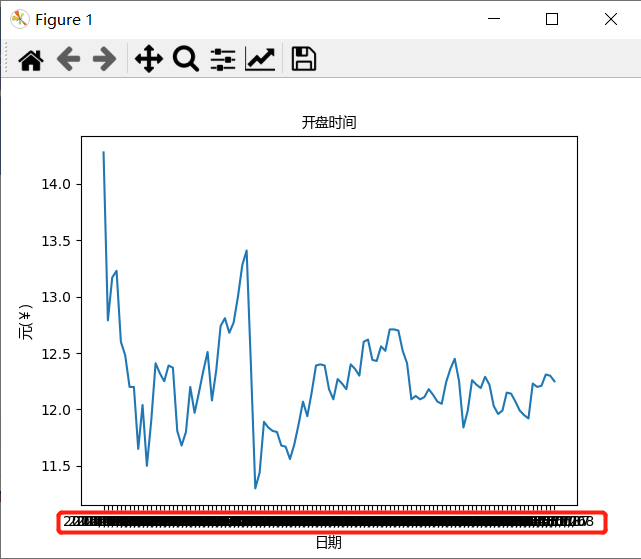Image resolution: width=641 pixels, height=559 pixels.
Task: Click the 11.5 y-axis tick label
Action: (56, 466)
